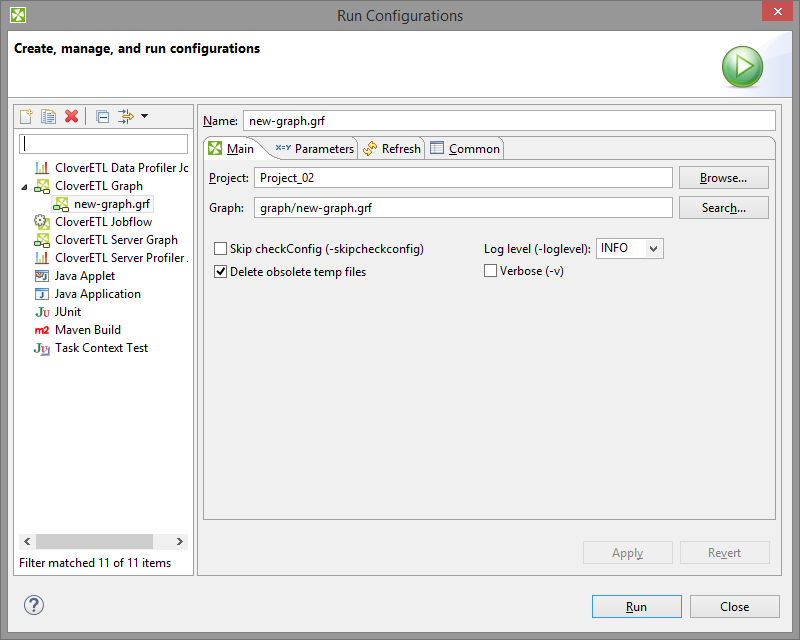Screen dimensions: 800x640
Task: Toggle the Skip checkConfig checkbox
Action: (221, 248)
